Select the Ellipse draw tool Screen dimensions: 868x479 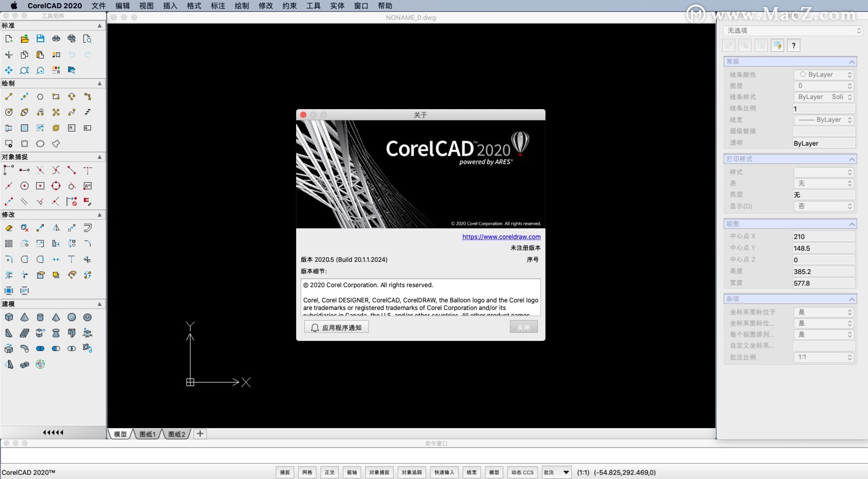point(24,112)
